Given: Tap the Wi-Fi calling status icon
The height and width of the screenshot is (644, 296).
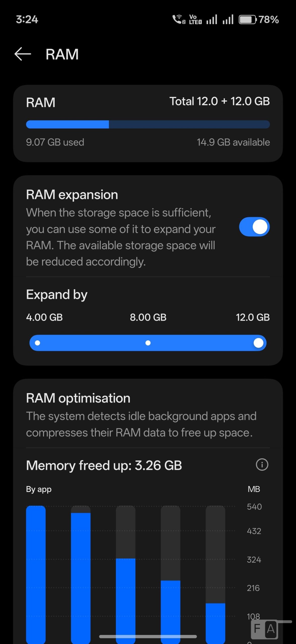Looking at the screenshot, I should point(179,19).
